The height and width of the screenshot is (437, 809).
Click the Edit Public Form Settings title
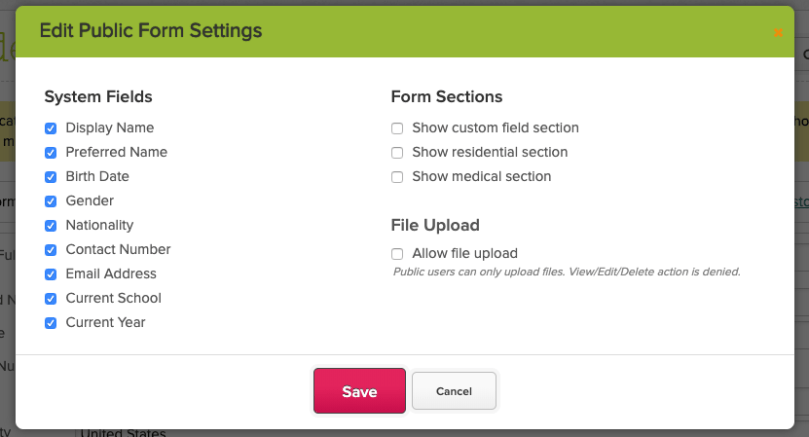(x=150, y=31)
